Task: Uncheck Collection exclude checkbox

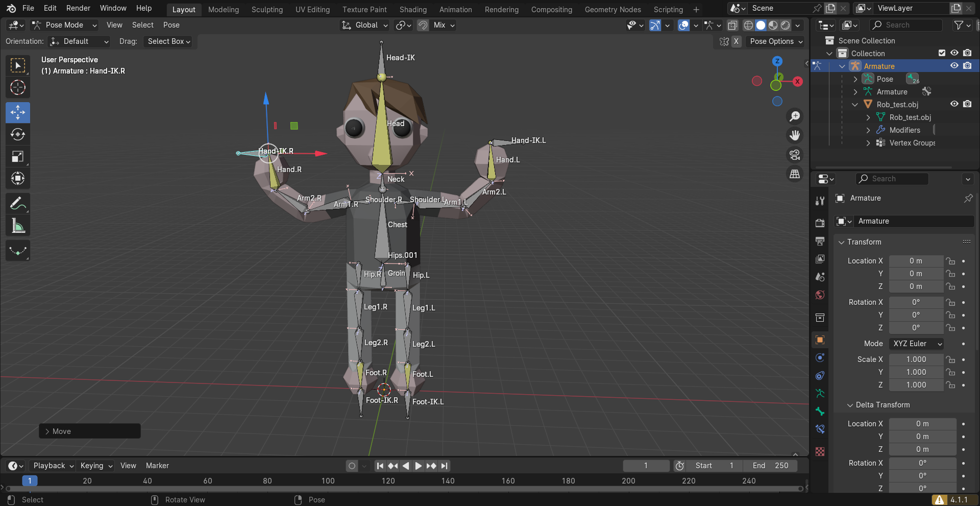Action: (942, 53)
